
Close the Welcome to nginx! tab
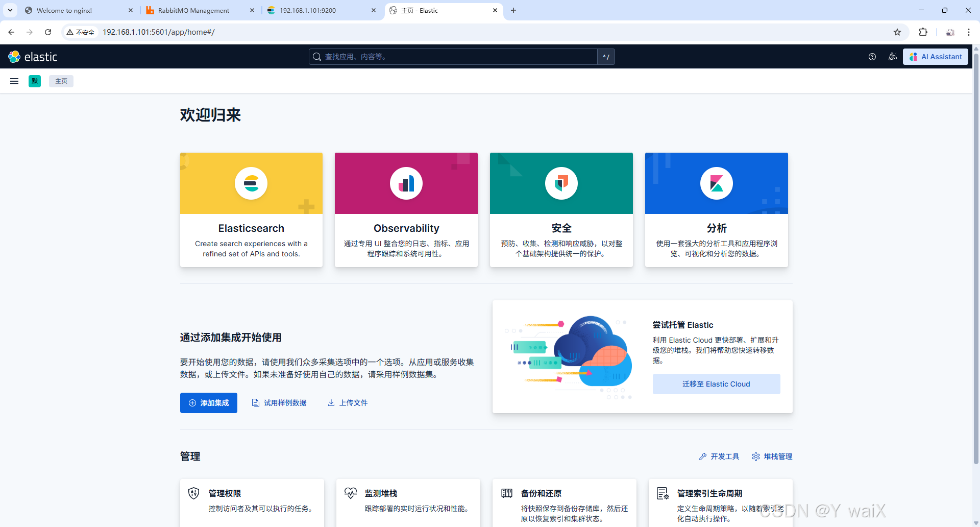tap(131, 10)
